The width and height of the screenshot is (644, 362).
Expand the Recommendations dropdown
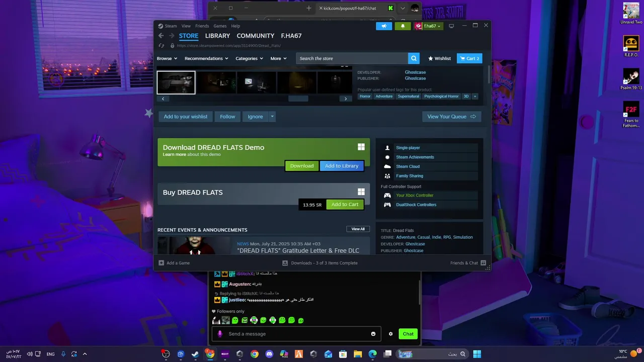[x=206, y=58]
